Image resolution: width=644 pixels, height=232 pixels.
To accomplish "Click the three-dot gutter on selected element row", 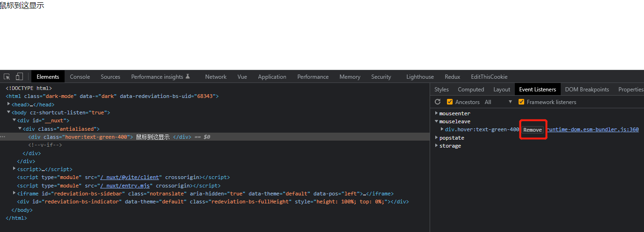I will (3, 137).
